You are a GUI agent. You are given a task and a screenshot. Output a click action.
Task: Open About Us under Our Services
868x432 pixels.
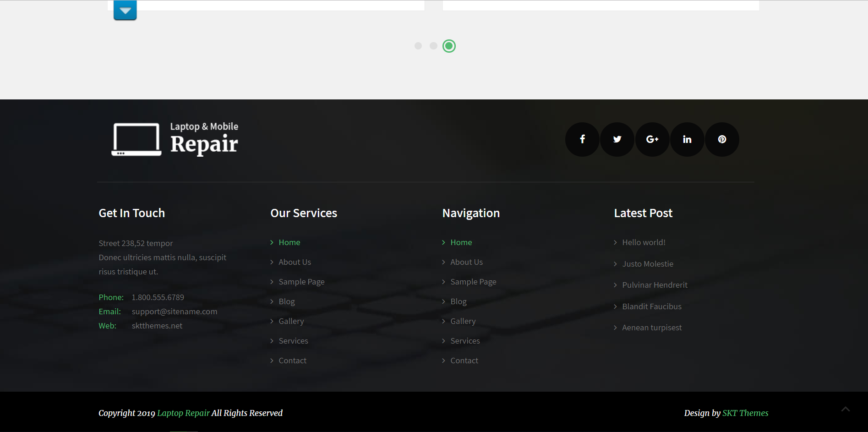tap(295, 262)
